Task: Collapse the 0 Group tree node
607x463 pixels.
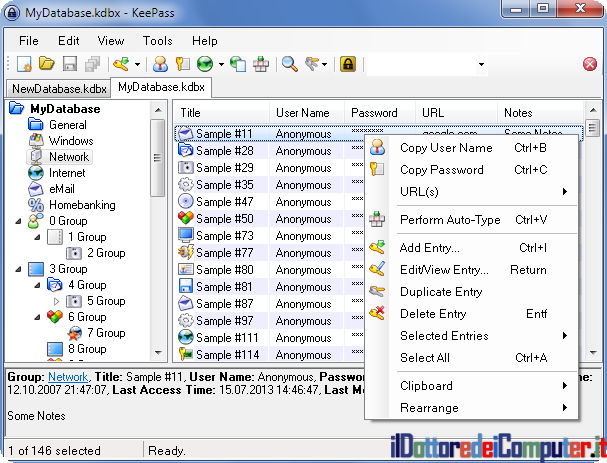Action: (x=18, y=221)
